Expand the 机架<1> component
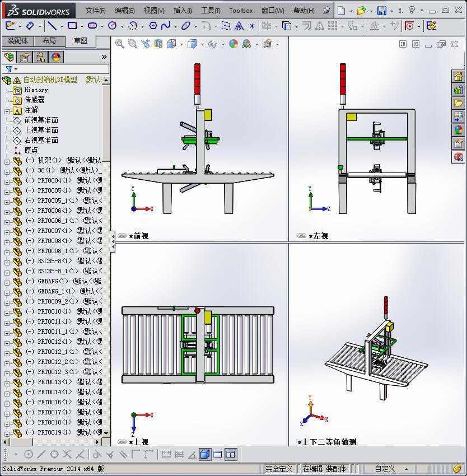 click(x=7, y=162)
